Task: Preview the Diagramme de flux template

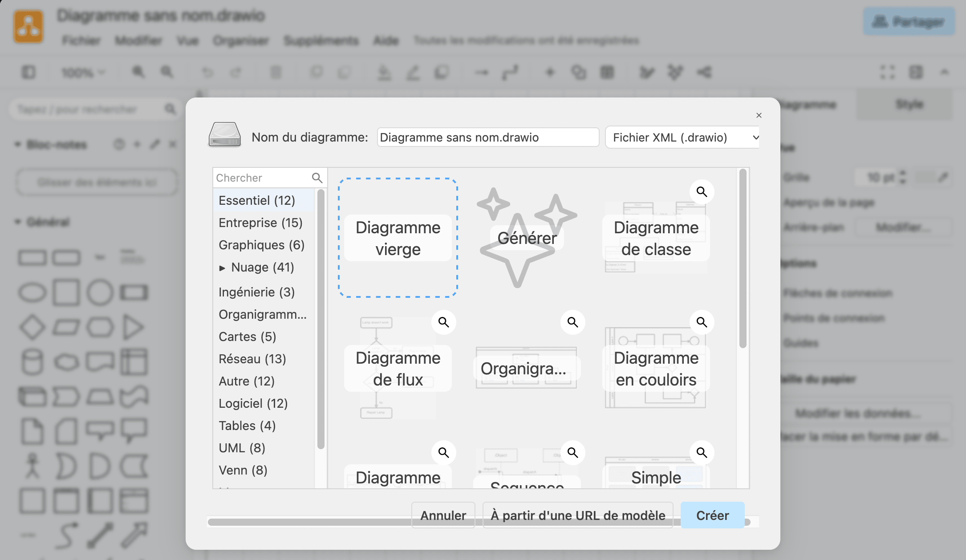Action: (443, 322)
